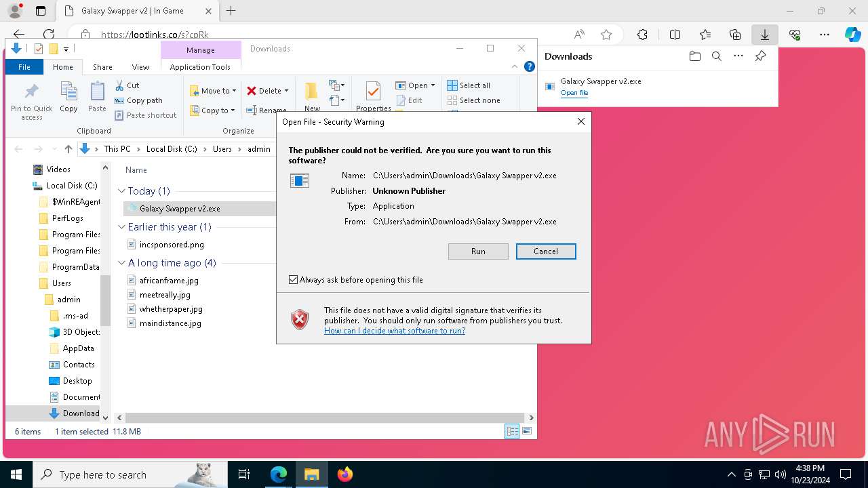Open Firefox from the taskbar

pyautogui.click(x=345, y=474)
